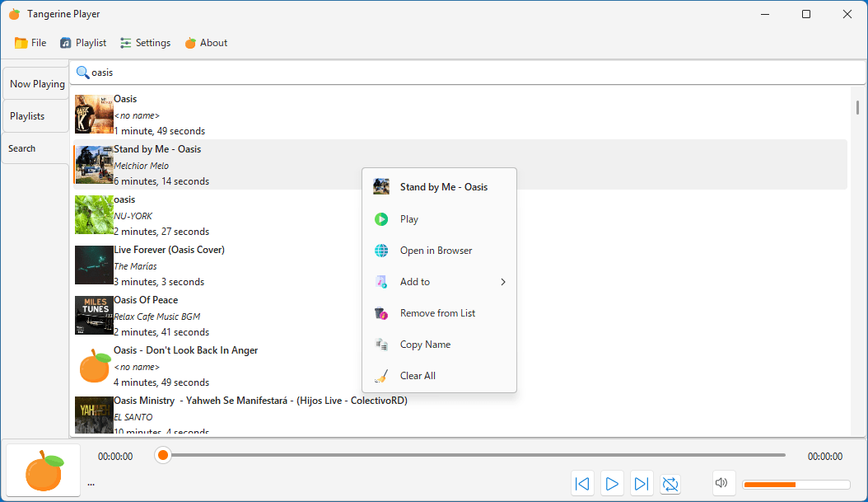Click the globe Open in Browser icon

[380, 251]
